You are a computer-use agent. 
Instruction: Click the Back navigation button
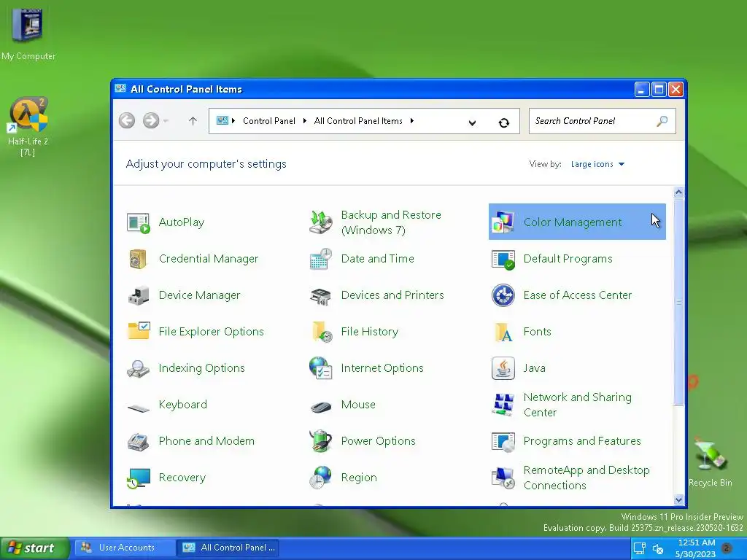click(x=127, y=120)
